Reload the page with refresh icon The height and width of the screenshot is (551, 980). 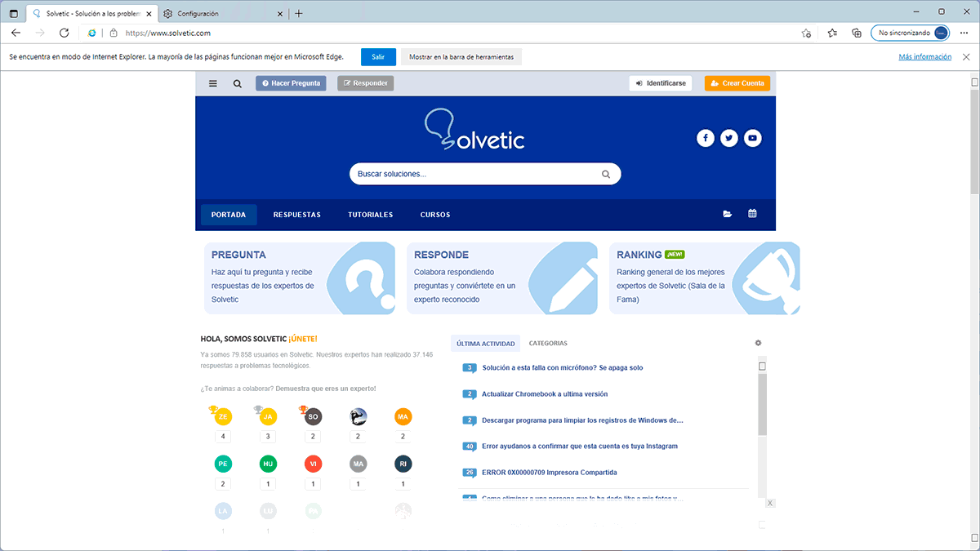(65, 33)
